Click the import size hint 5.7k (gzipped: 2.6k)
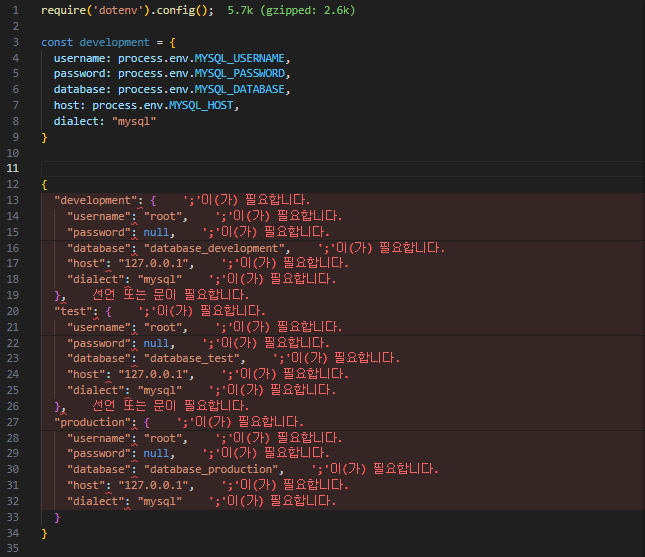 [291, 10]
